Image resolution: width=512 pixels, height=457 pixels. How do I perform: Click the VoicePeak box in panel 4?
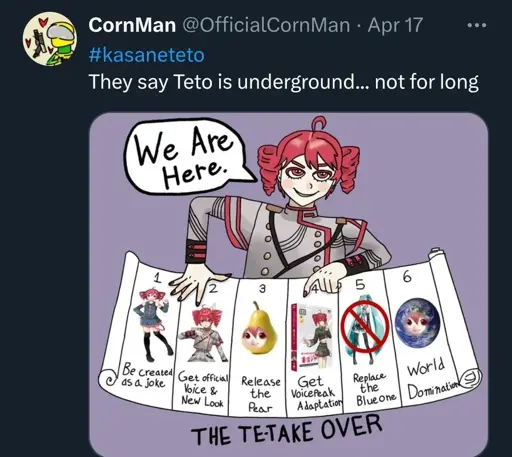[x=312, y=337]
